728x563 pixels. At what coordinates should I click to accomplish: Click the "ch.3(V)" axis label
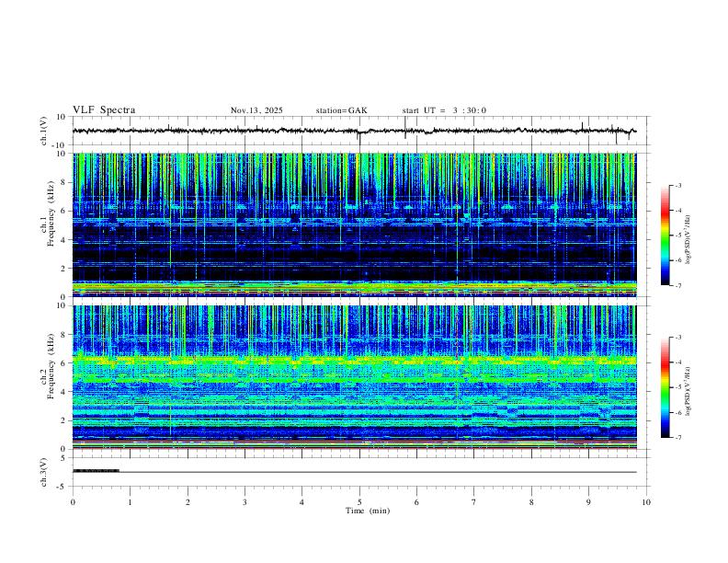point(44,472)
